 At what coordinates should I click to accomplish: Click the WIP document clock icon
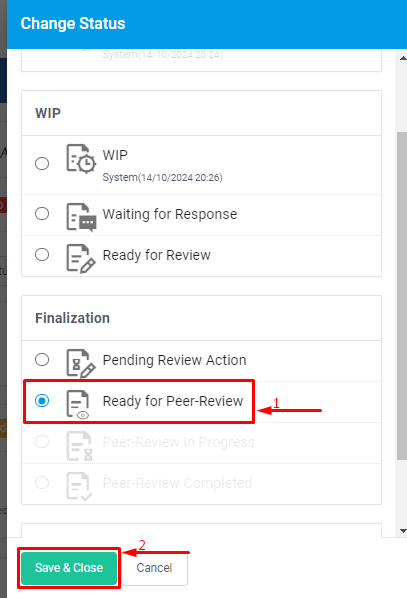(81, 159)
